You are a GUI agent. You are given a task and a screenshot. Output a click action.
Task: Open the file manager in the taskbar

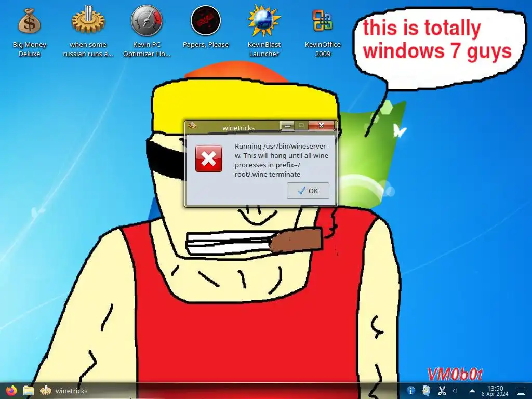coord(29,391)
